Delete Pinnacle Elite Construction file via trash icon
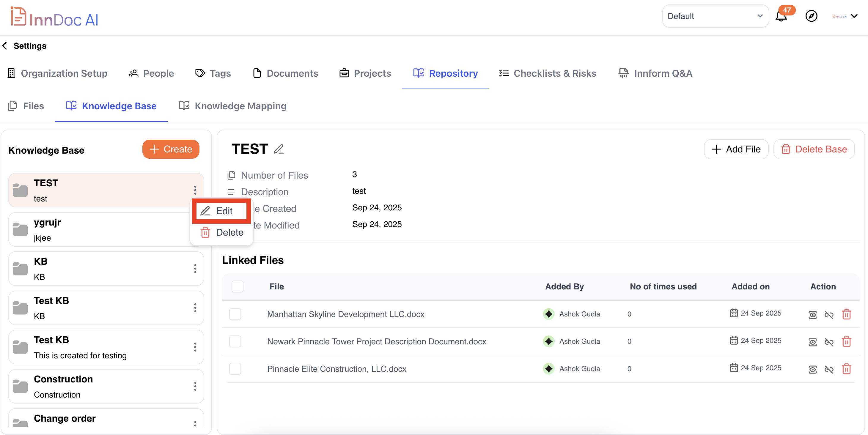868x435 pixels. [x=846, y=369]
